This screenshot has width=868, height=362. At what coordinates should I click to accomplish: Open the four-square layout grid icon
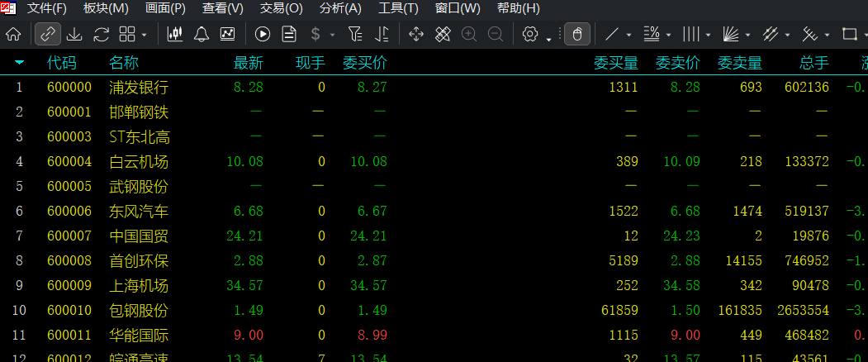127,35
